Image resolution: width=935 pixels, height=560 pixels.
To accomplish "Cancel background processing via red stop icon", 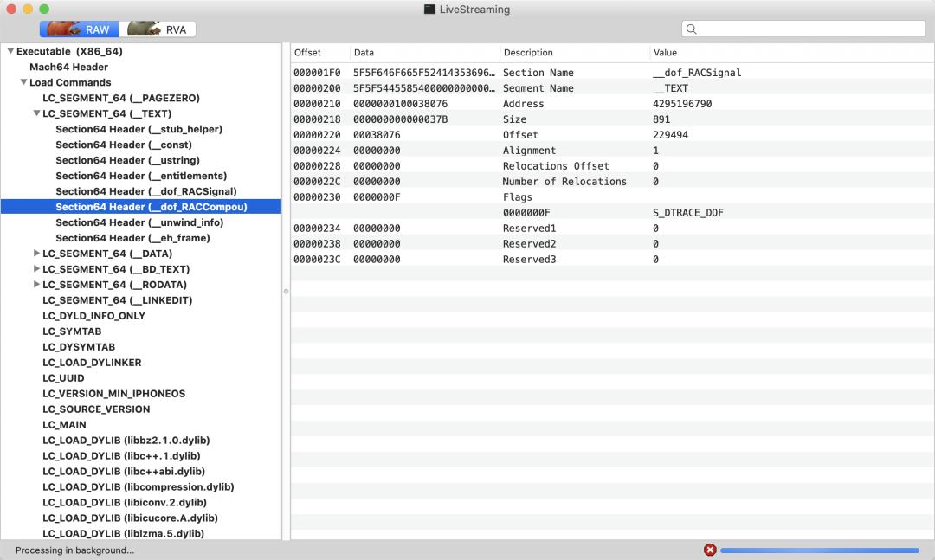I will pyautogui.click(x=711, y=549).
